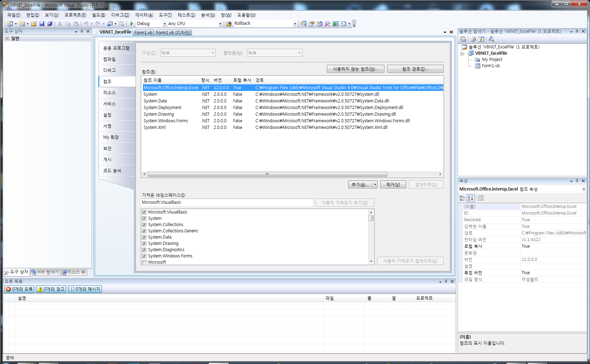Uncheck the Microsoft.VisualBasic namespace checkbox
Image resolution: width=590 pixels, height=364 pixels.
tap(144, 212)
